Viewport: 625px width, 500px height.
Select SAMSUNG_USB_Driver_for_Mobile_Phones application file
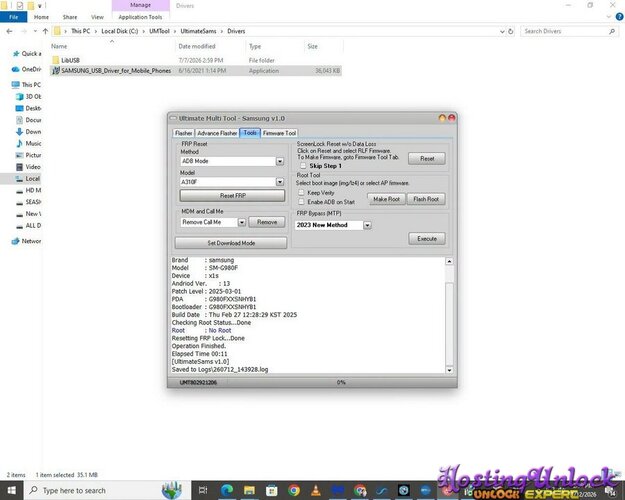[116, 71]
